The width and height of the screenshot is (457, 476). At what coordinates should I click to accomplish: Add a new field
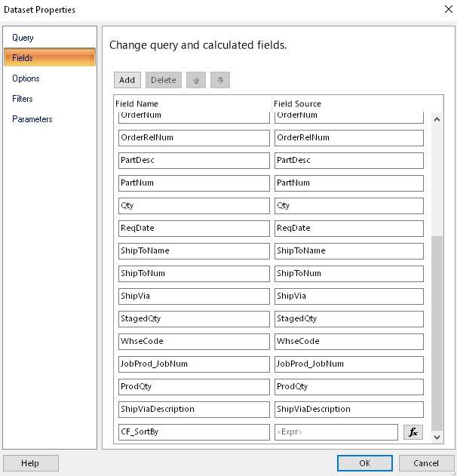tap(127, 80)
